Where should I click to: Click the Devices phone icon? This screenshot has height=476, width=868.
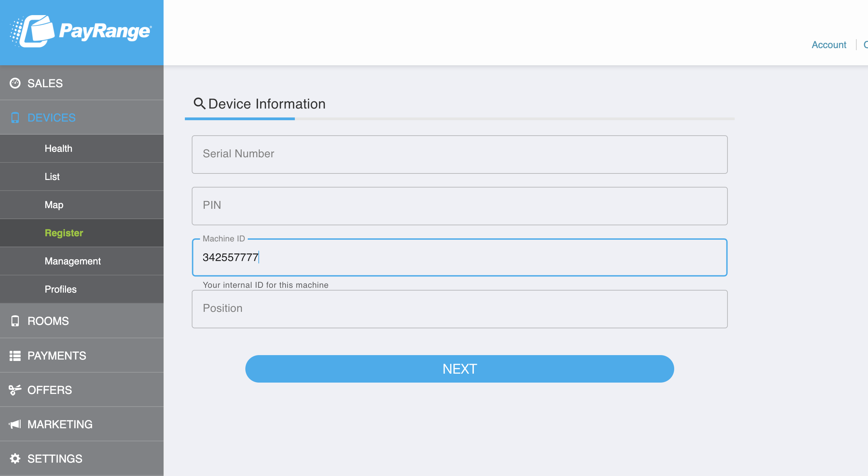click(x=15, y=118)
